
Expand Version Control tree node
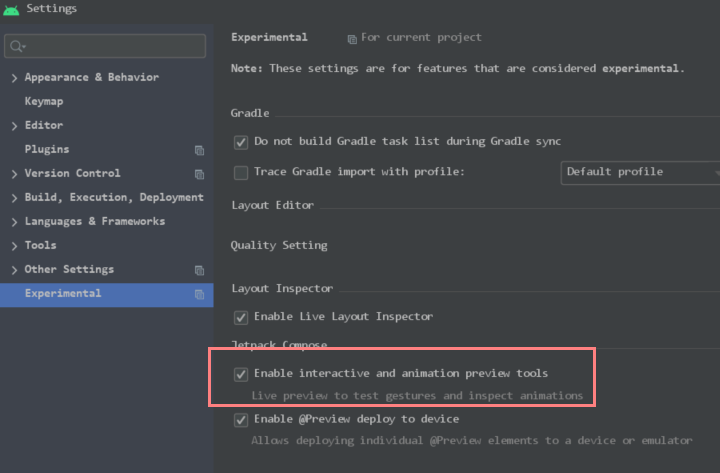coord(14,174)
